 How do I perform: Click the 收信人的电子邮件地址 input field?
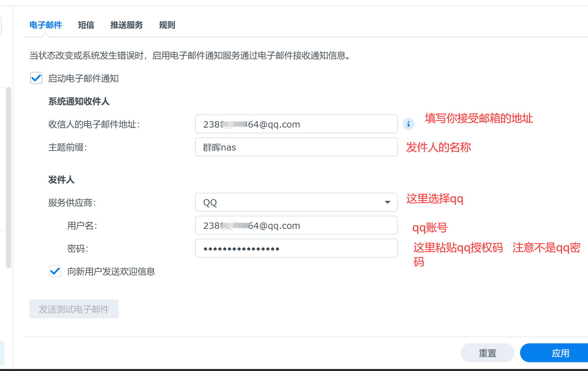[x=296, y=124]
